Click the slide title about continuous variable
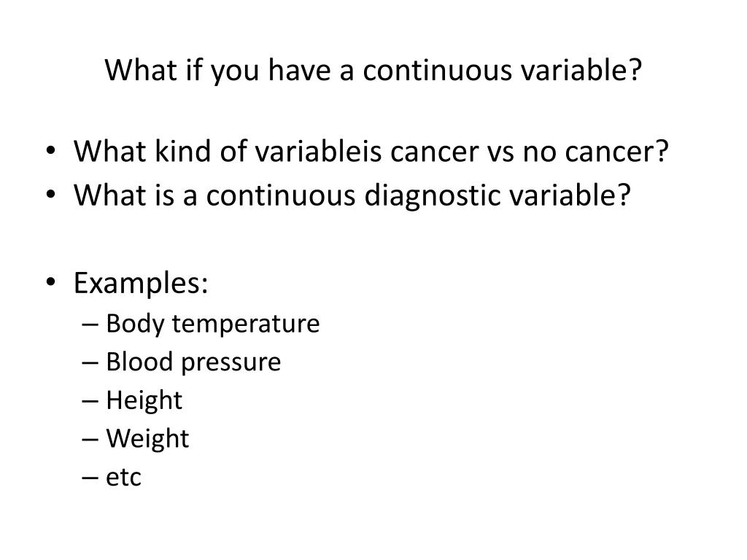 click(373, 71)
